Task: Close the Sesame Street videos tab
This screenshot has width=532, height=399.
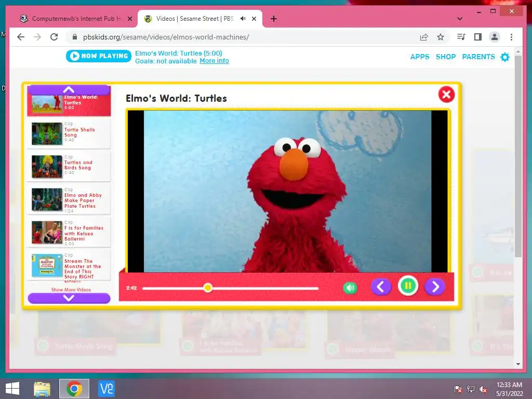Action: pos(254,19)
